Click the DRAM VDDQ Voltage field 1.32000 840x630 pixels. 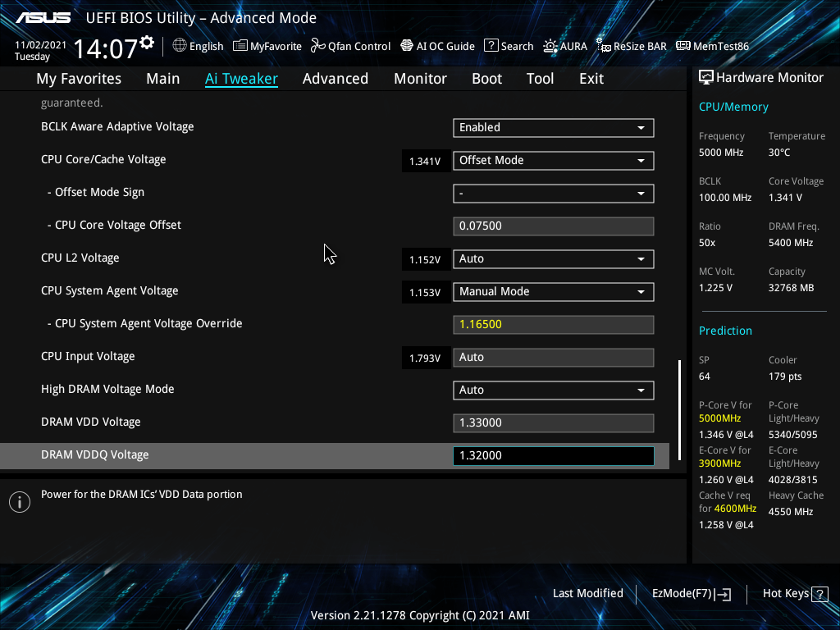[554, 456]
